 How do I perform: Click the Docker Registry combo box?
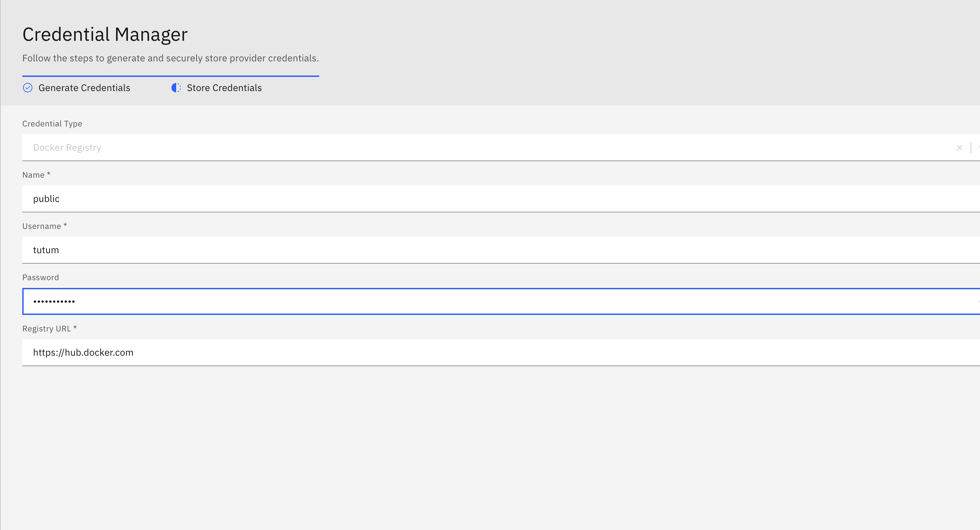point(457,148)
